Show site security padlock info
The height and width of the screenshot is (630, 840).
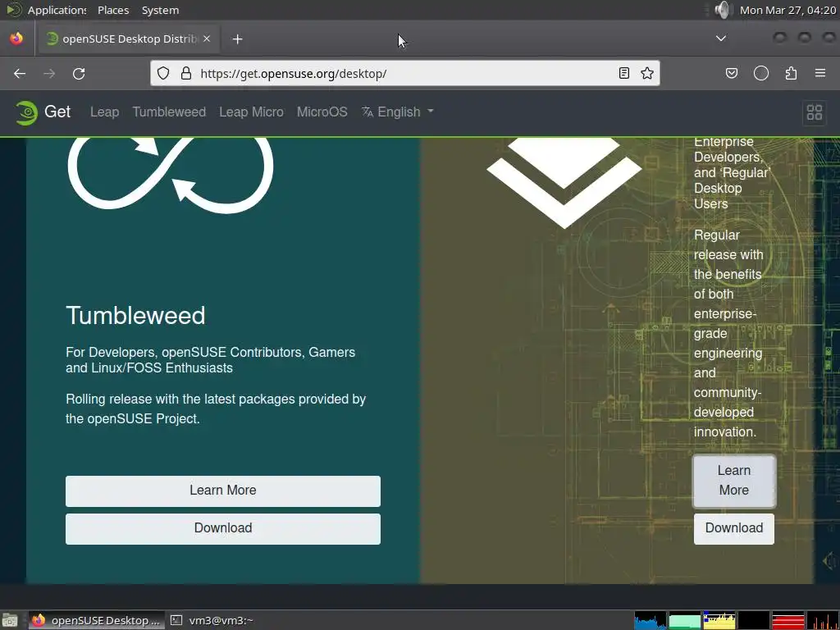pyautogui.click(x=186, y=73)
